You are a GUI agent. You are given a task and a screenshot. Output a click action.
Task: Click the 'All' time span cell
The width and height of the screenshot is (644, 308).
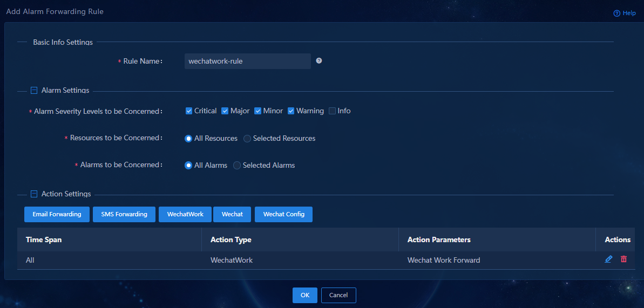coord(109,260)
